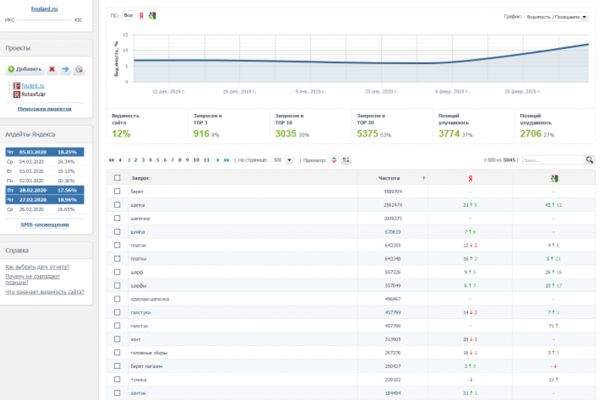Open 'Что означает видимость сайта?' help link

click(45, 292)
